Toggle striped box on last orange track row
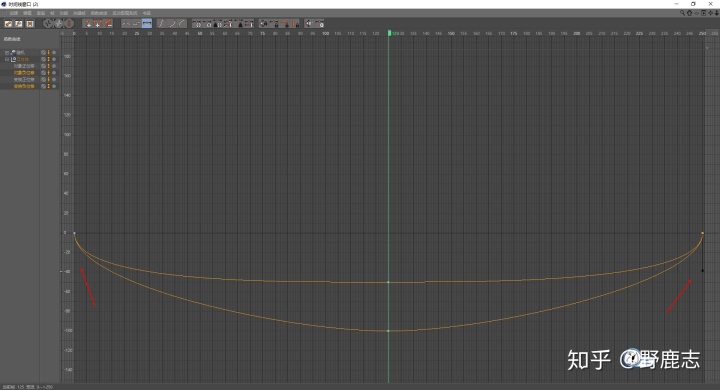The height and width of the screenshot is (390, 720). [x=44, y=86]
